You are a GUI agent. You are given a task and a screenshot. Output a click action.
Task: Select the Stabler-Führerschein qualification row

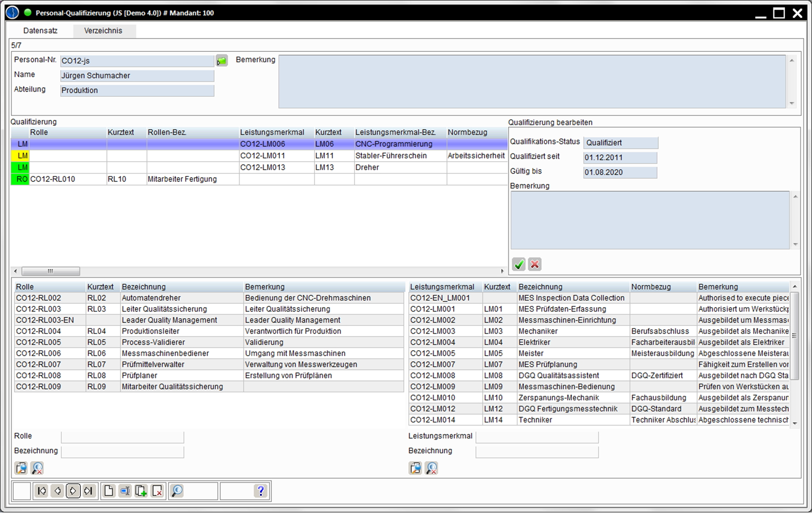coord(390,155)
